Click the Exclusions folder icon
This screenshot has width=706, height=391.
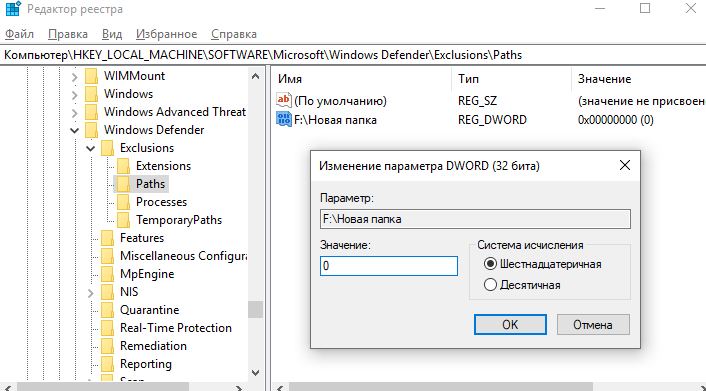(108, 148)
